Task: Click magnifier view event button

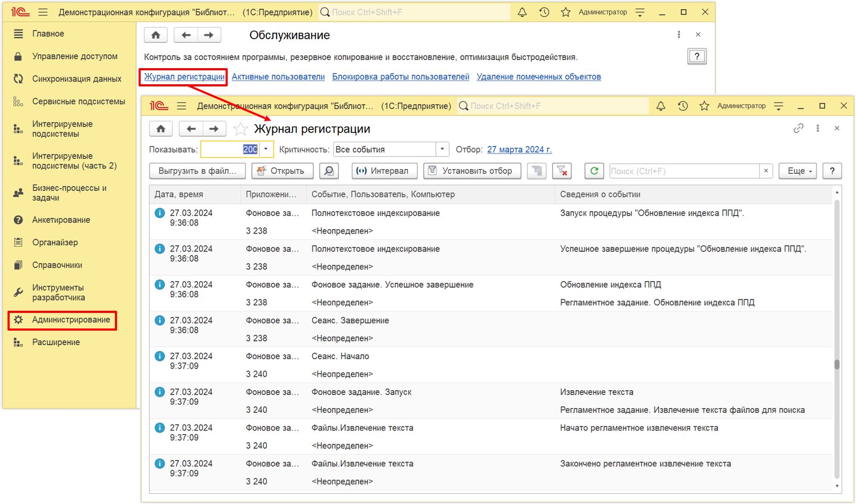Action: tap(329, 171)
